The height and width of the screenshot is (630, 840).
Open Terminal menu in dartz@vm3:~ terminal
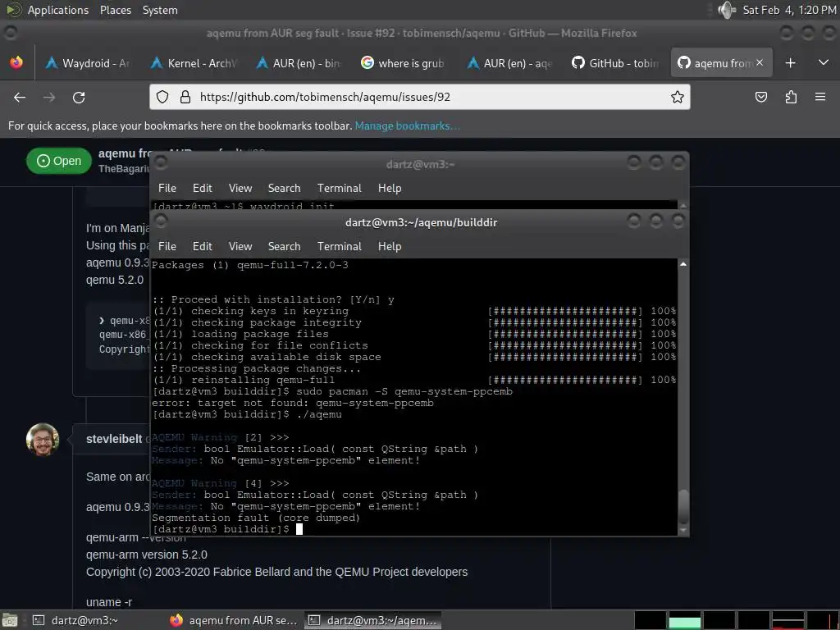(339, 188)
